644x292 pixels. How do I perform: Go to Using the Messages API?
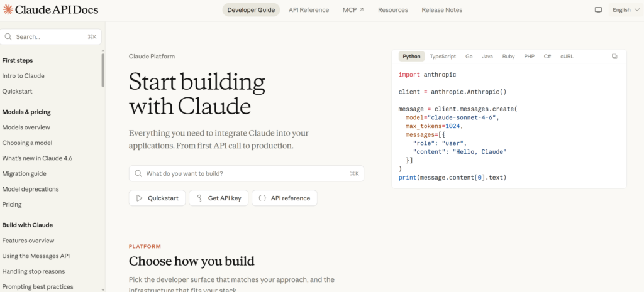click(36, 256)
